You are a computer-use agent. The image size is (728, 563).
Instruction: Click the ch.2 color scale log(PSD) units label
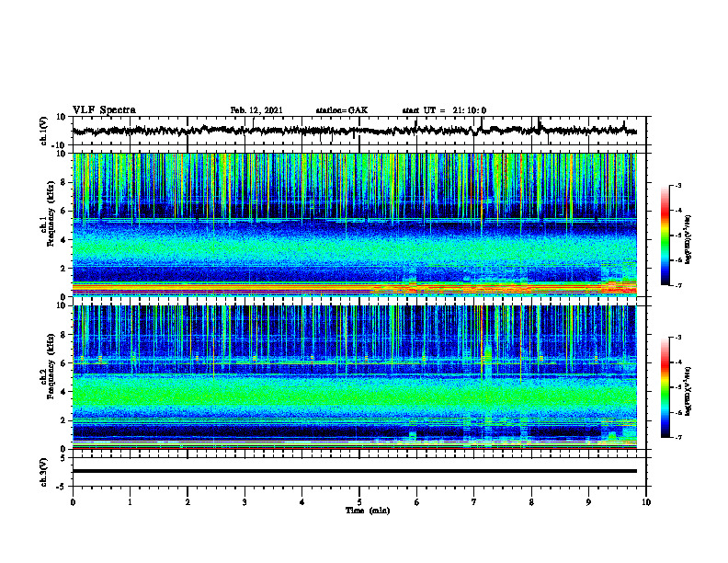[x=688, y=391]
